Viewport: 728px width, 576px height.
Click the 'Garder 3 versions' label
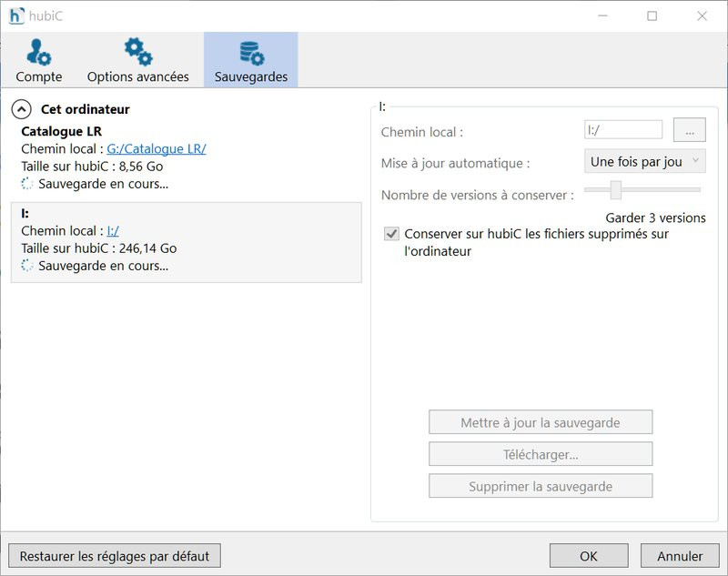point(655,217)
